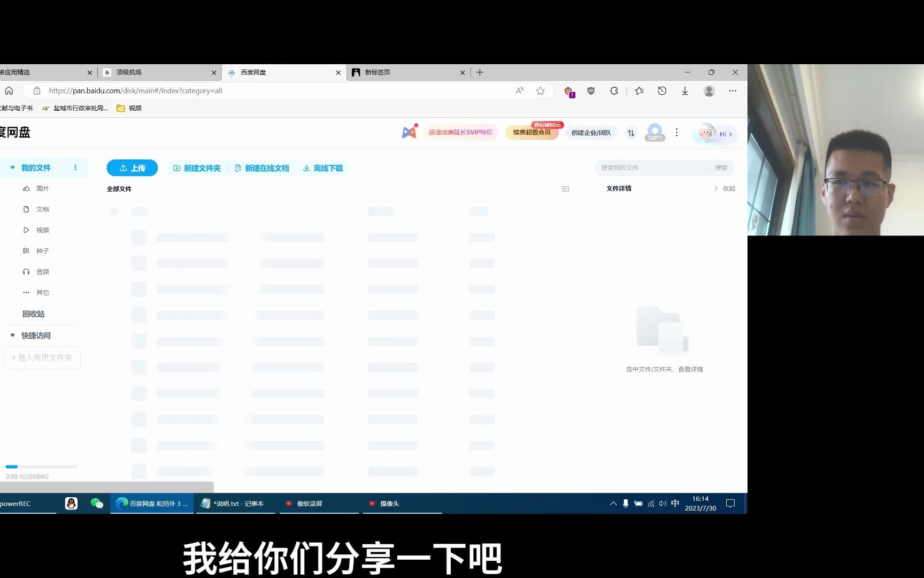
Task: Collapse the 我的文件 tree arrow
Action: [13, 168]
